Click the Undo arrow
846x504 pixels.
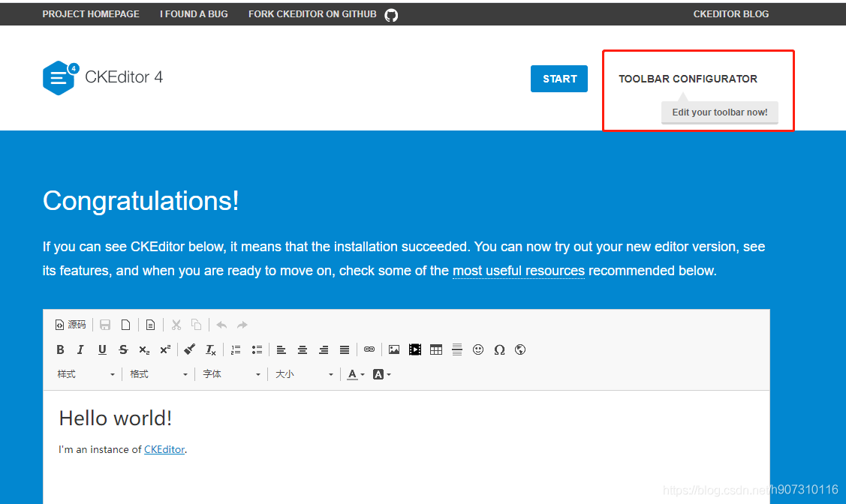point(221,325)
